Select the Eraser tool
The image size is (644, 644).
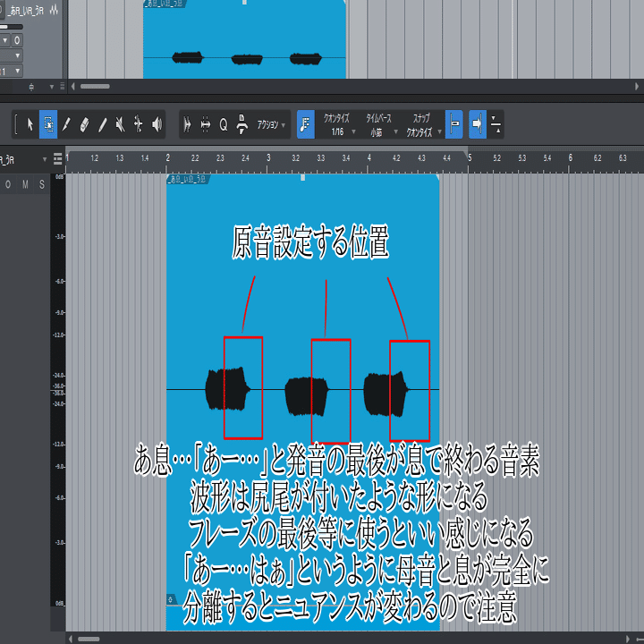click(84, 124)
